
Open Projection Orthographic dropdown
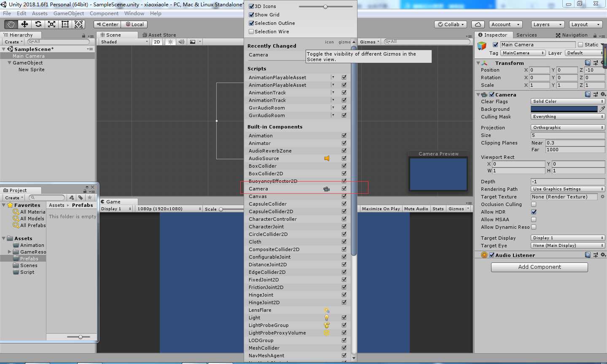568,128
